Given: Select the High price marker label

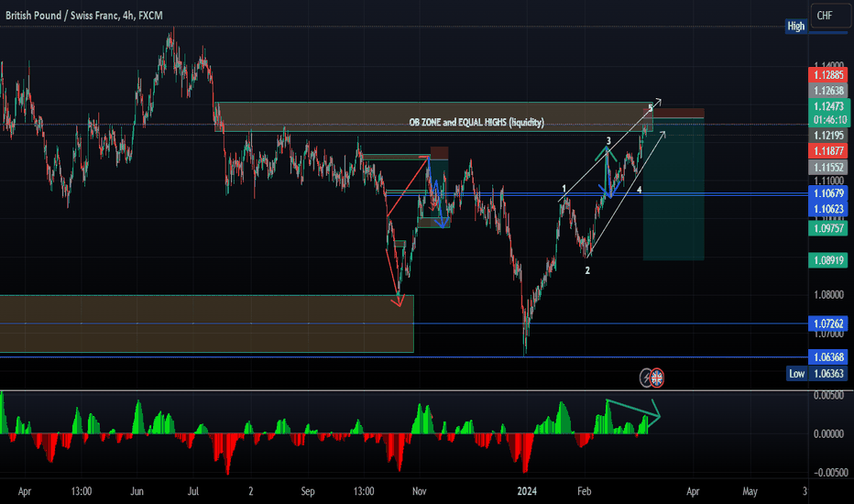Looking at the screenshot, I should 795,27.
